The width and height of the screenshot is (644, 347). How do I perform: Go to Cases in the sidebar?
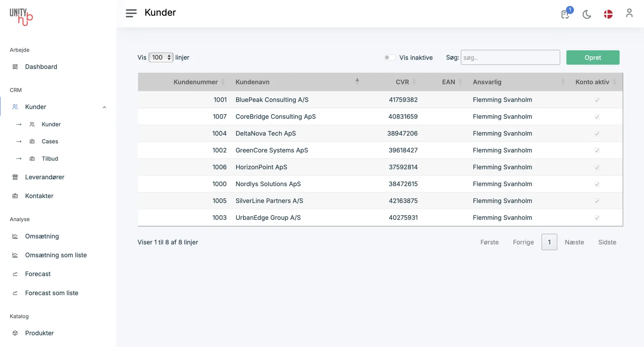[50, 141]
